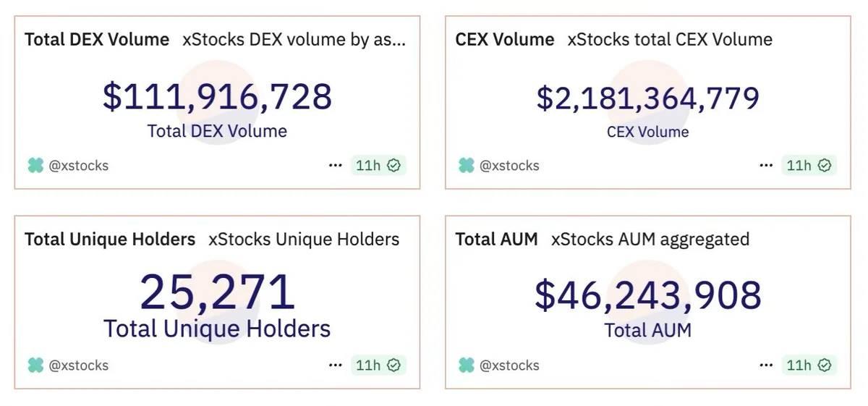Click verified checkmark icon on Total DEX Volume card

[x=394, y=166]
